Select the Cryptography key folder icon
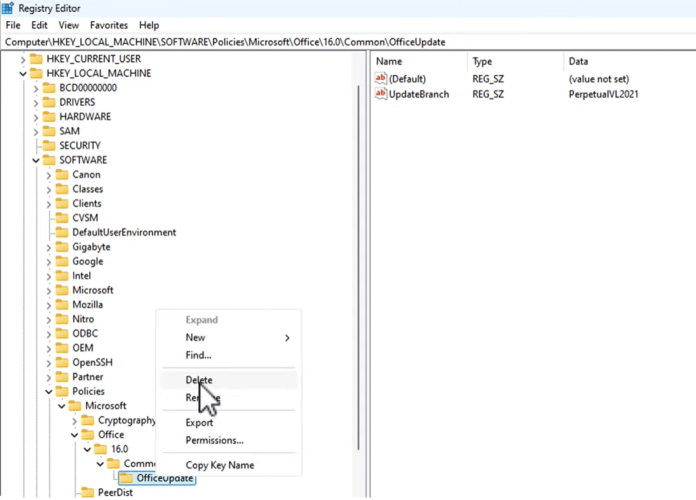The height and width of the screenshot is (500, 696). [x=88, y=421]
